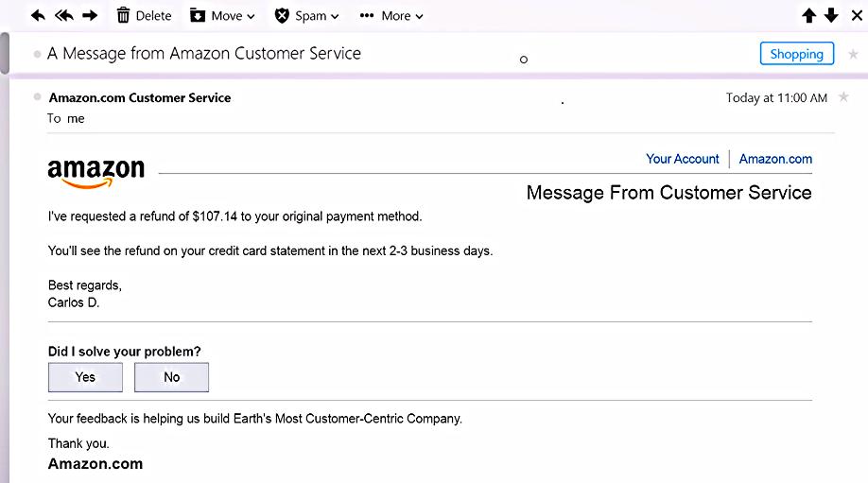The height and width of the screenshot is (483, 868).
Task: Answer Yes to problem solved question
Action: coord(85,377)
